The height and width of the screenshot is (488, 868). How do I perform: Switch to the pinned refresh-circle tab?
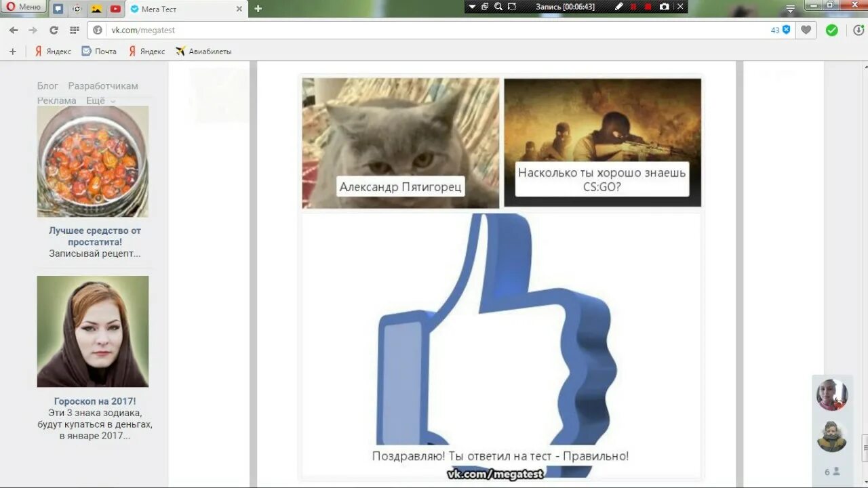pyautogui.click(x=77, y=9)
